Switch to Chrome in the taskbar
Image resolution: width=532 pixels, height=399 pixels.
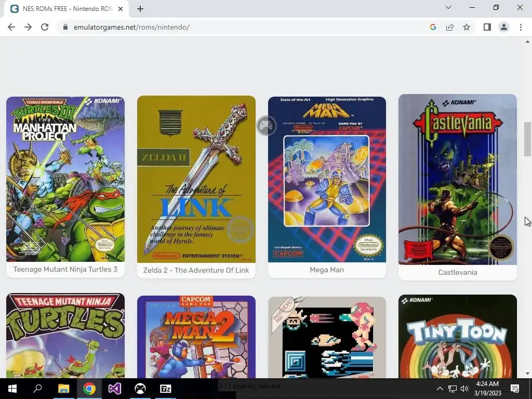coord(89,389)
